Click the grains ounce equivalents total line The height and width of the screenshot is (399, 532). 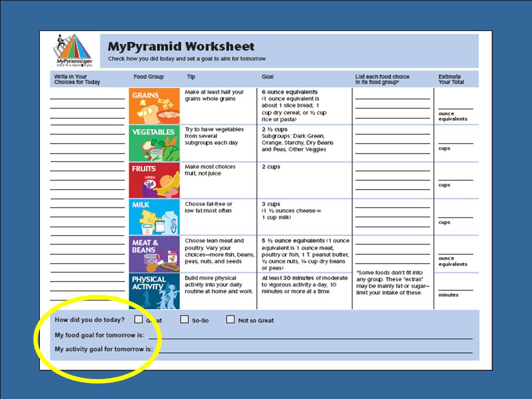(x=456, y=109)
